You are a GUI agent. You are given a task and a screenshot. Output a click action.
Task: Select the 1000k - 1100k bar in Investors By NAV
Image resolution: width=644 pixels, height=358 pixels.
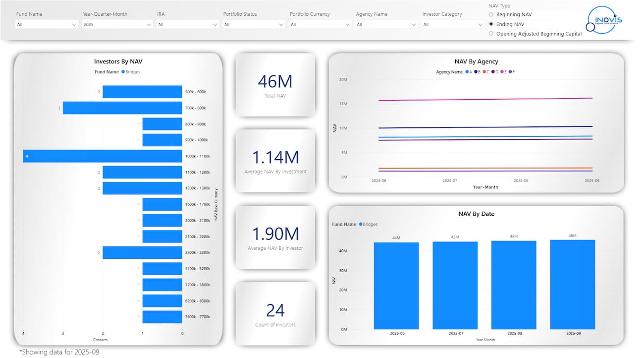pos(103,156)
